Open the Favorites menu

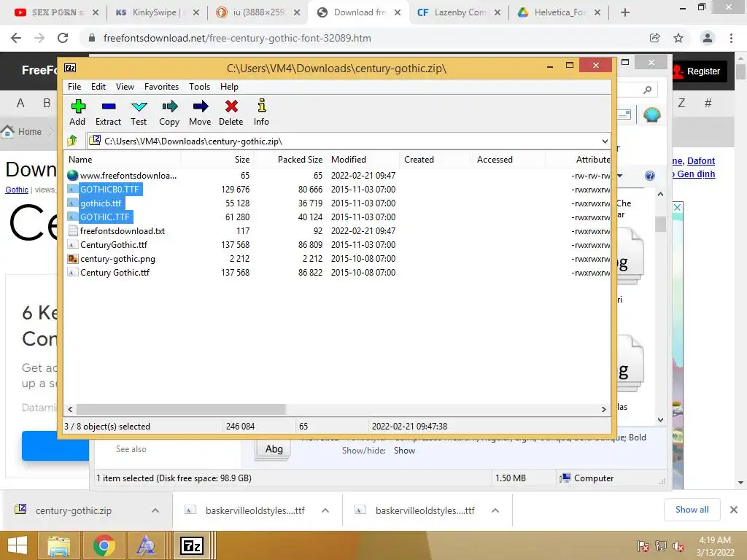pyautogui.click(x=161, y=87)
